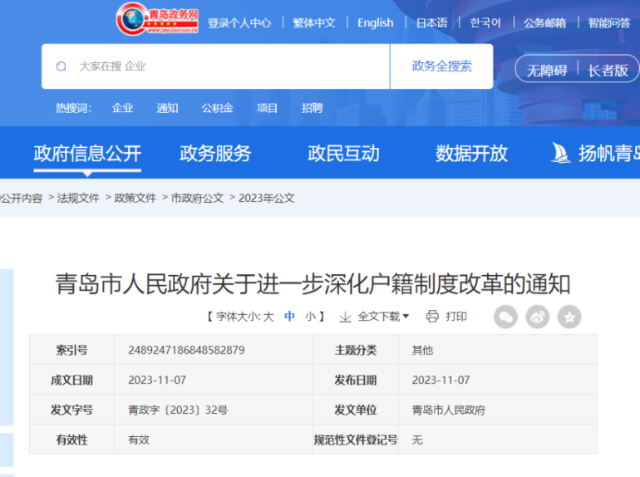Click the printer icon to print
640x477 pixels.
[x=432, y=317]
